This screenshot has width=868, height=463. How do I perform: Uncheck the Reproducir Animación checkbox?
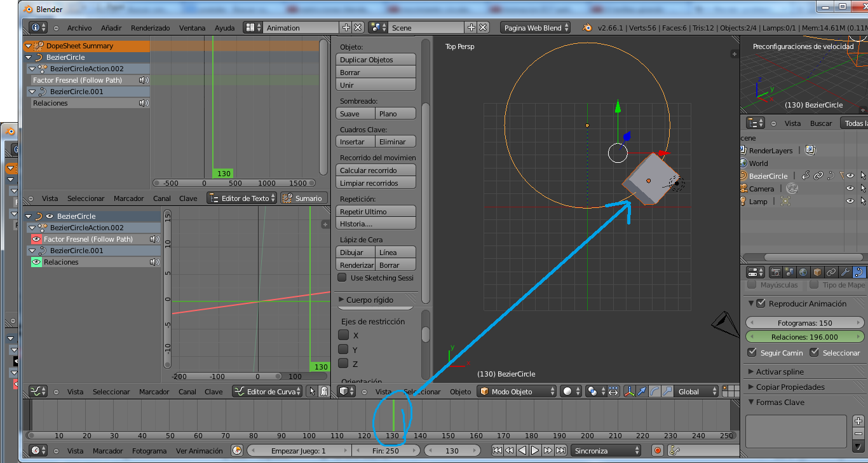(x=761, y=303)
